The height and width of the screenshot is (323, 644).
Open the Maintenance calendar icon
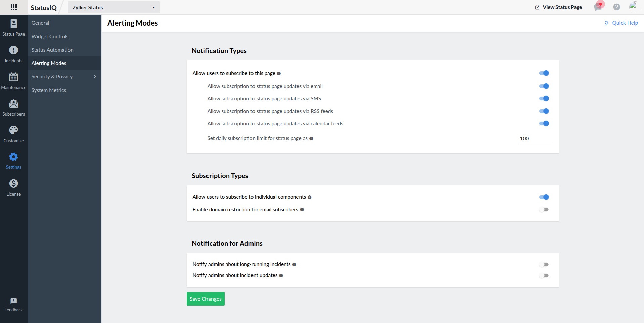(13, 77)
